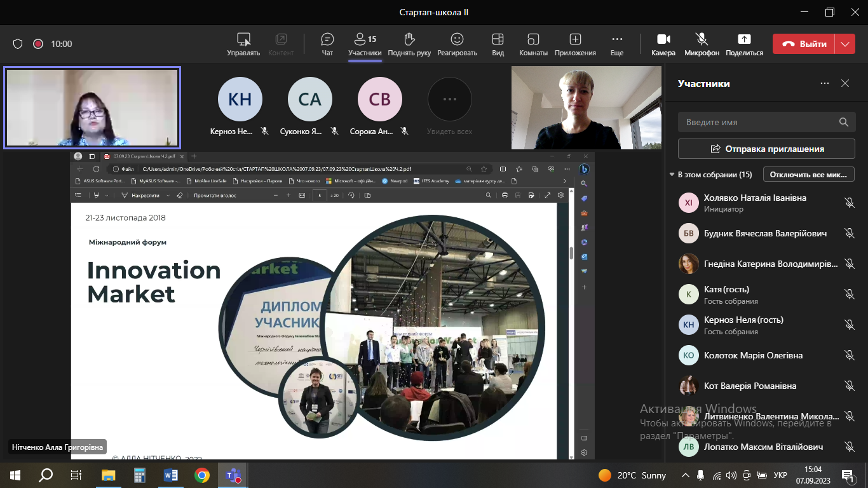Screen dimensions: 868x488
Task: Open Microsoft Word from the Windows taskbar
Action: click(171, 475)
